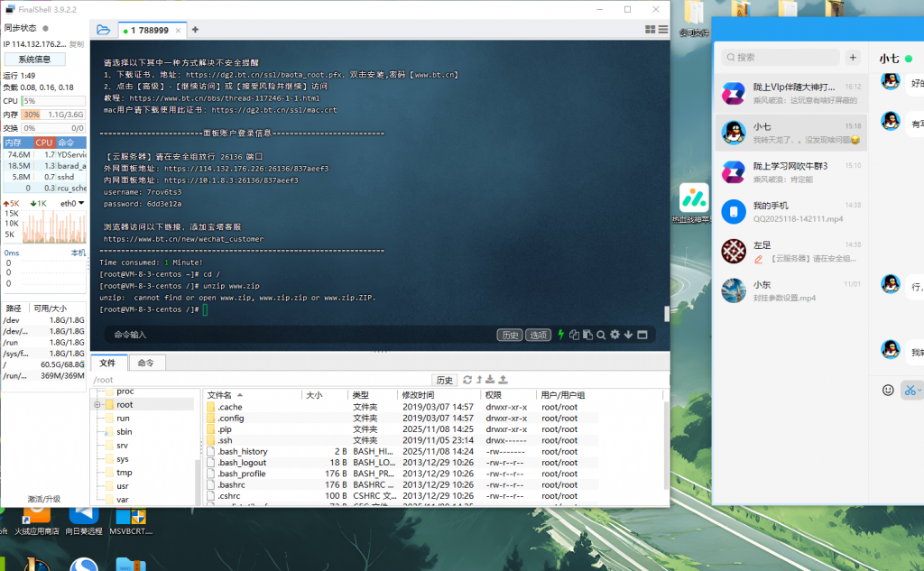Click the green lightning quick command icon
The image size is (924, 571).
[560, 335]
